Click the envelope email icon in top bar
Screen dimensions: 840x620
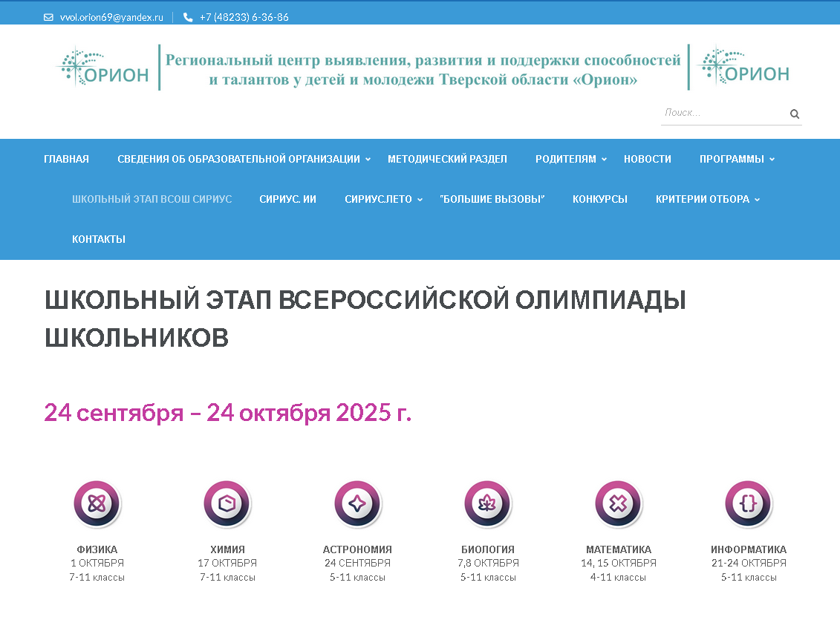[49, 17]
